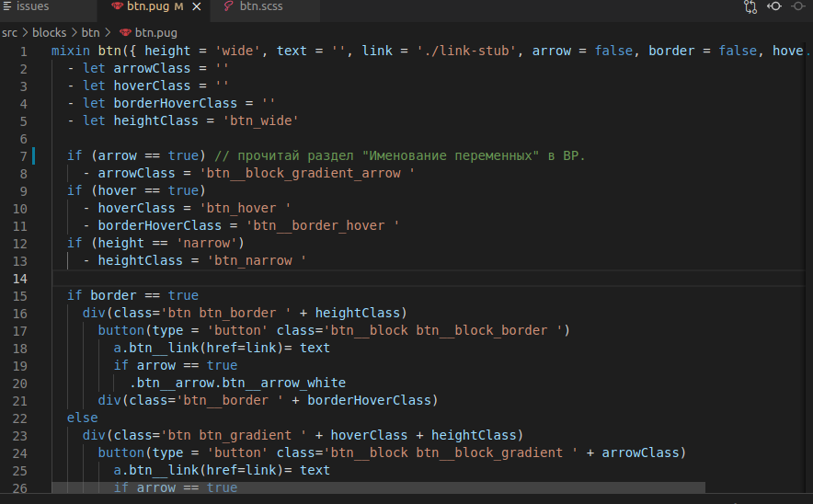Click 'btn__block_border' on line 17
This screenshot has height=504, width=813.
pyautogui.click(x=482, y=330)
